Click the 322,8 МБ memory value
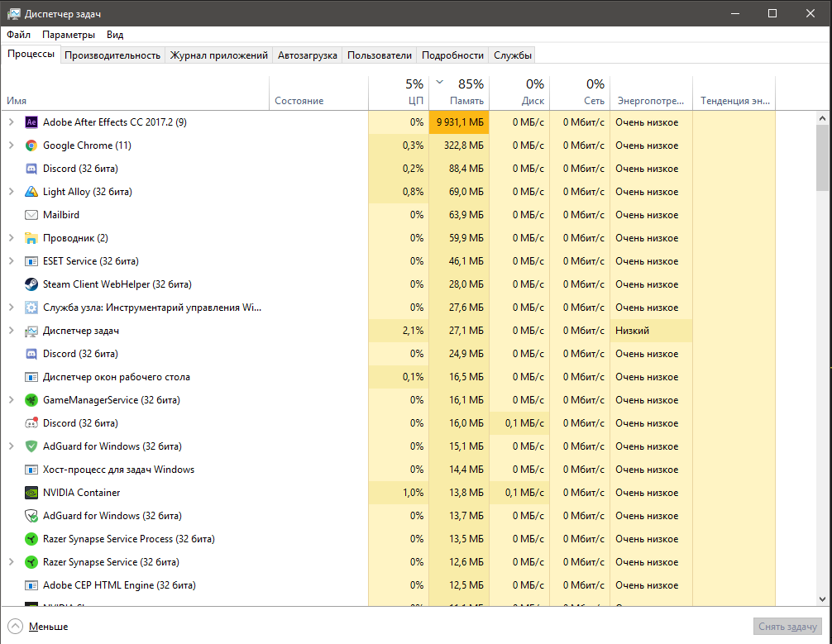Image resolution: width=832 pixels, height=644 pixels. tap(464, 145)
